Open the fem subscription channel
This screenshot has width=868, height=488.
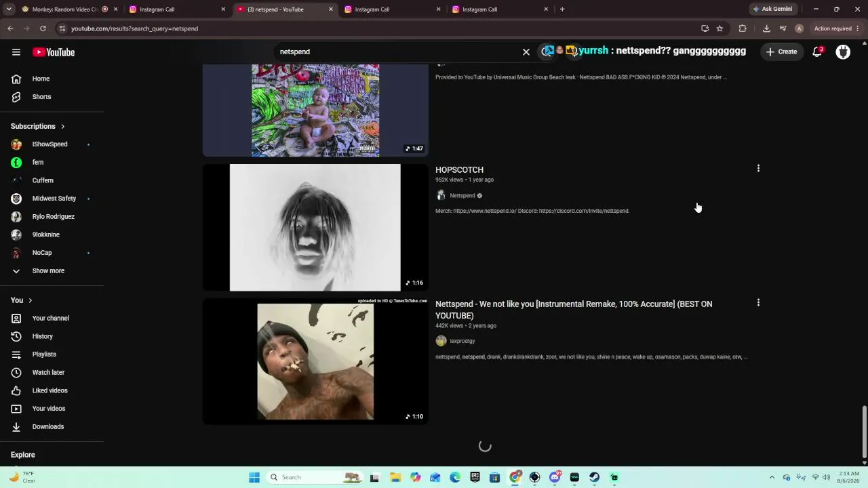pos(38,163)
